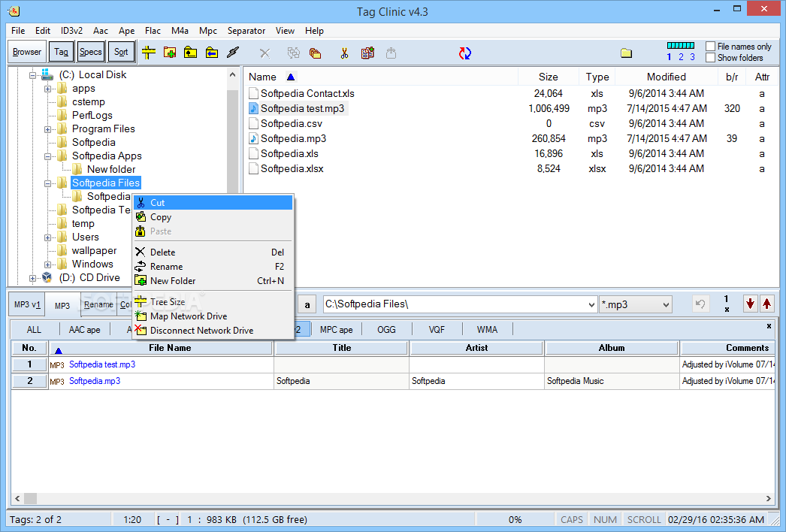Viewport: 786px width, 532px height.
Task: Expand the Users folder node
Action: pos(47,237)
